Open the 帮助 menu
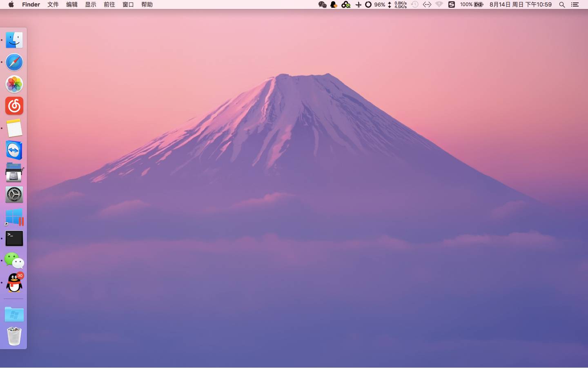 click(x=147, y=4)
